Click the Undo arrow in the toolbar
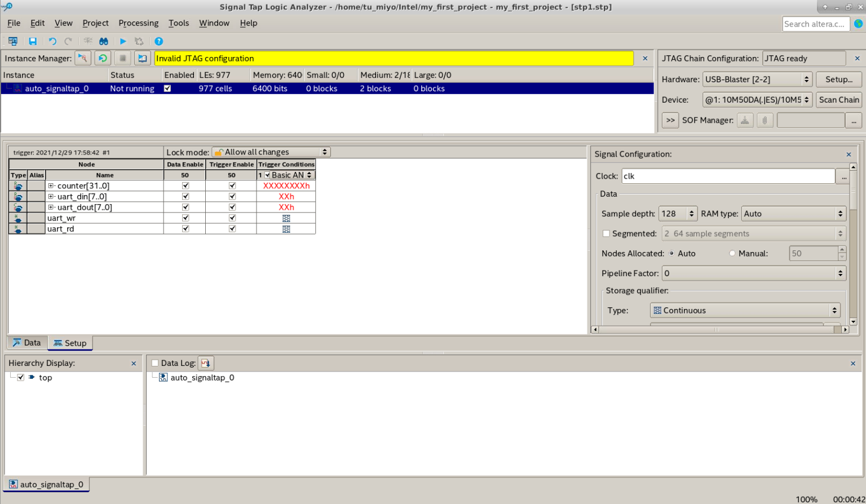The width and height of the screenshot is (866, 504). pos(52,41)
